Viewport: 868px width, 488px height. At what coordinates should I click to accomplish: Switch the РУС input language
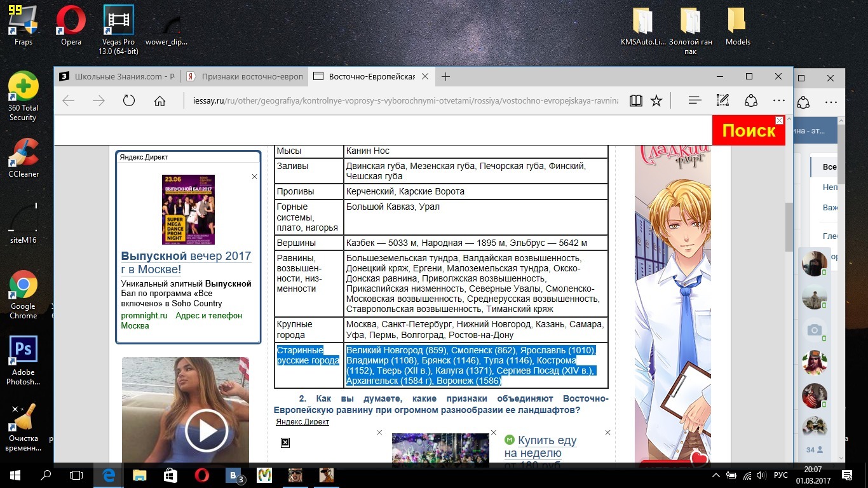click(x=781, y=475)
